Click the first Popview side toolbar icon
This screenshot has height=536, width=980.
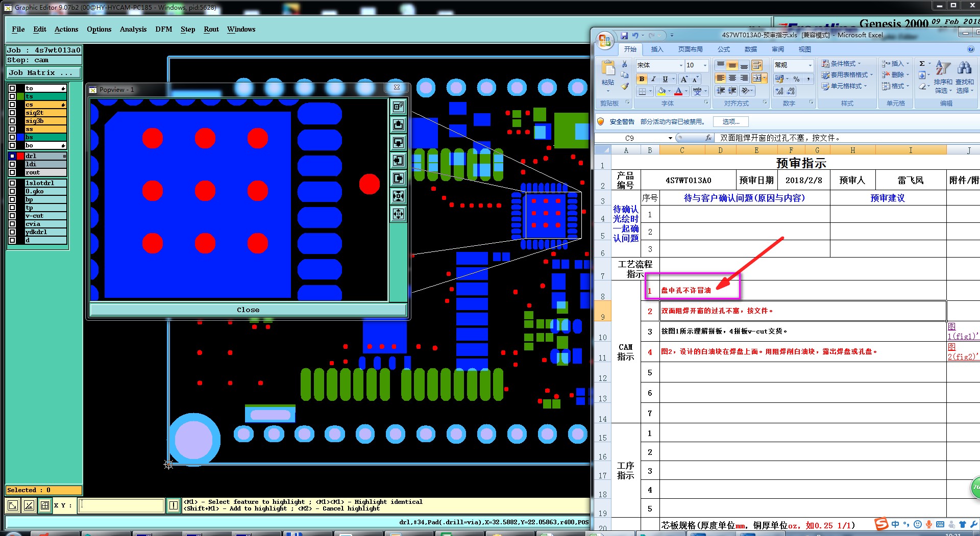pyautogui.click(x=398, y=107)
